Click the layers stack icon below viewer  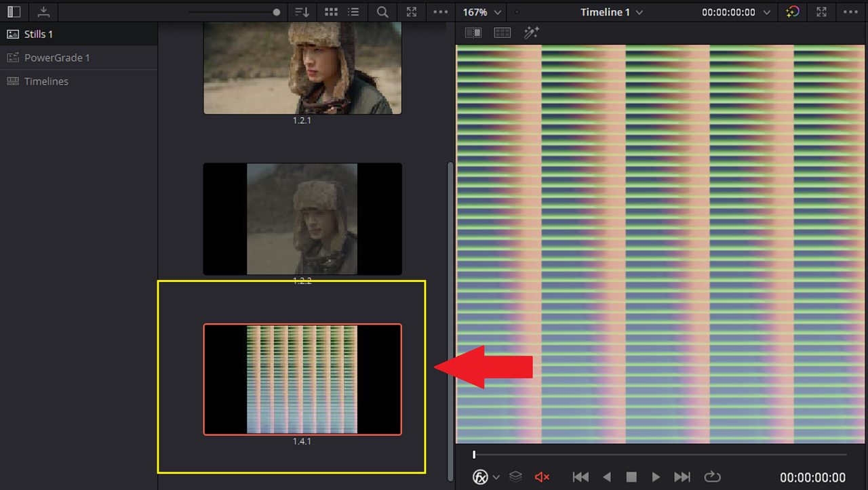coord(515,477)
